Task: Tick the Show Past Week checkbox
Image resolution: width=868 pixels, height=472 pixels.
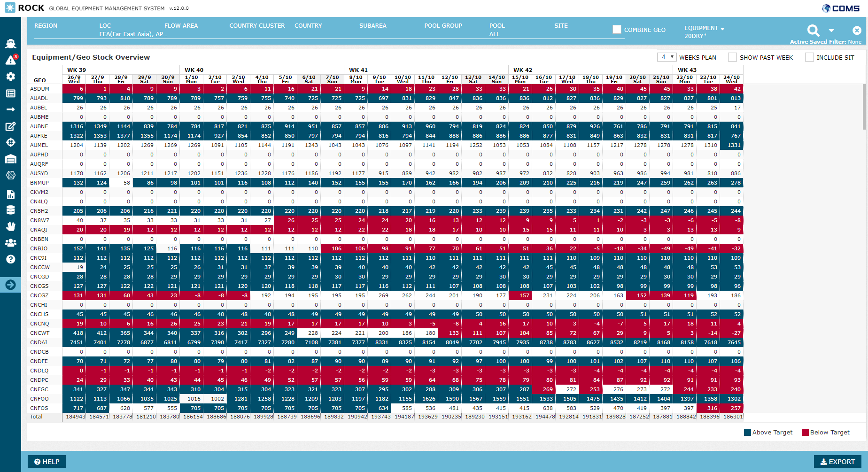Action: (x=732, y=57)
